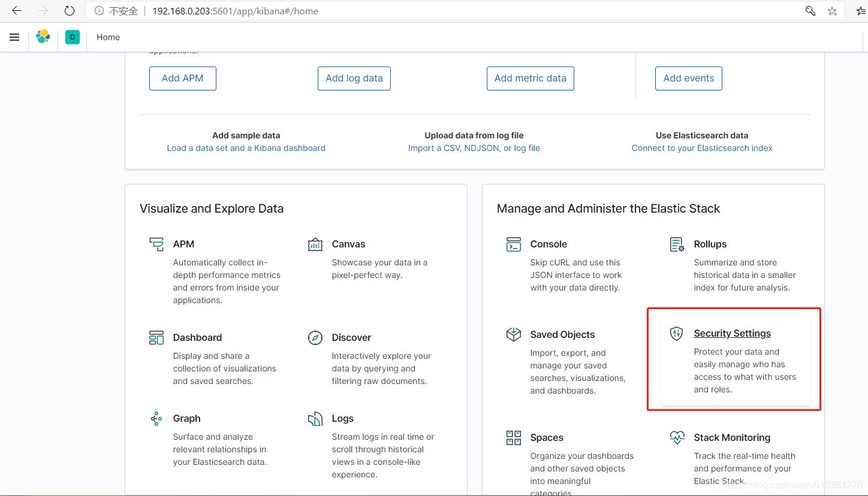The image size is (868, 496).
Task: Click the Use Elasticsearch data heading
Action: (702, 135)
